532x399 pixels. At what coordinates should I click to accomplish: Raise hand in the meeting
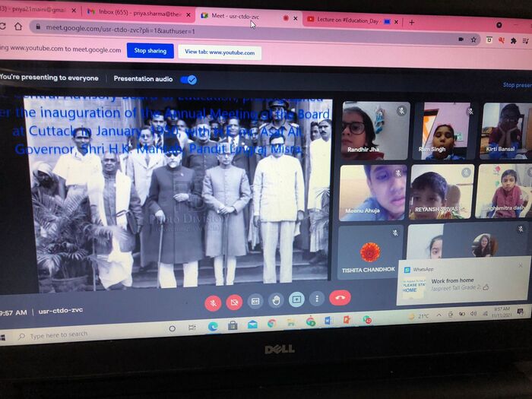pyautogui.click(x=276, y=300)
